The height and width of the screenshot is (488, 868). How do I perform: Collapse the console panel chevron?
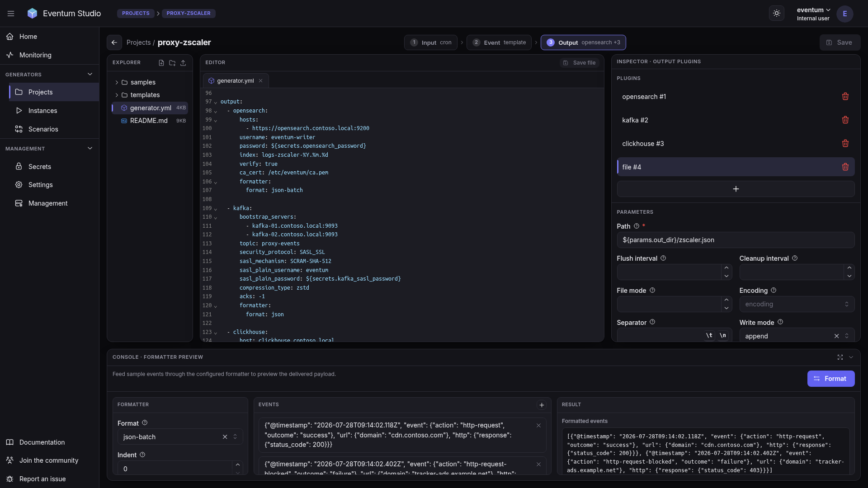(851, 357)
